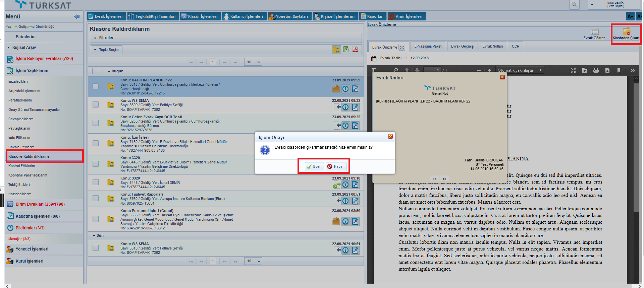Expand the Filtreler section
Image resolution: width=644 pixels, height=288 pixels.
pos(96,38)
